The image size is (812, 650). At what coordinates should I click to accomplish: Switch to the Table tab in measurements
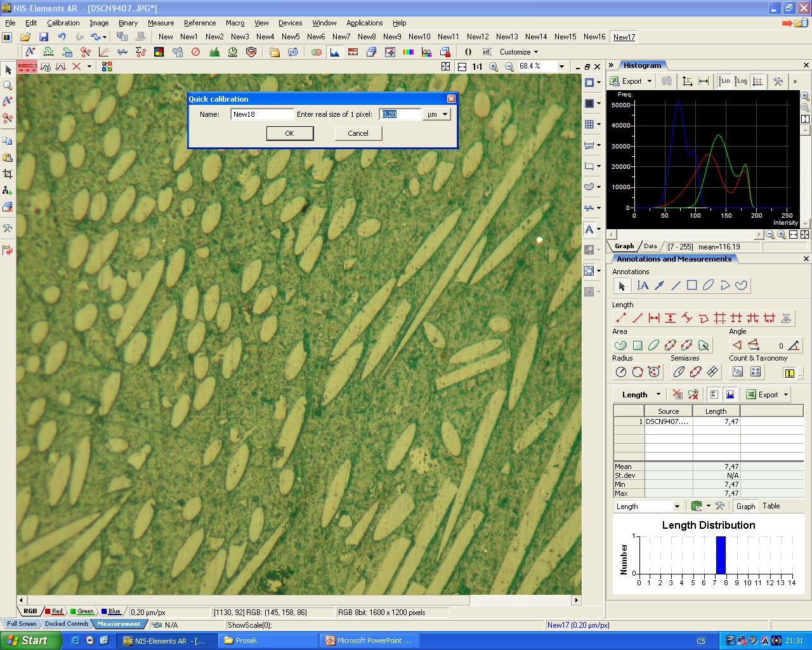[x=771, y=506]
